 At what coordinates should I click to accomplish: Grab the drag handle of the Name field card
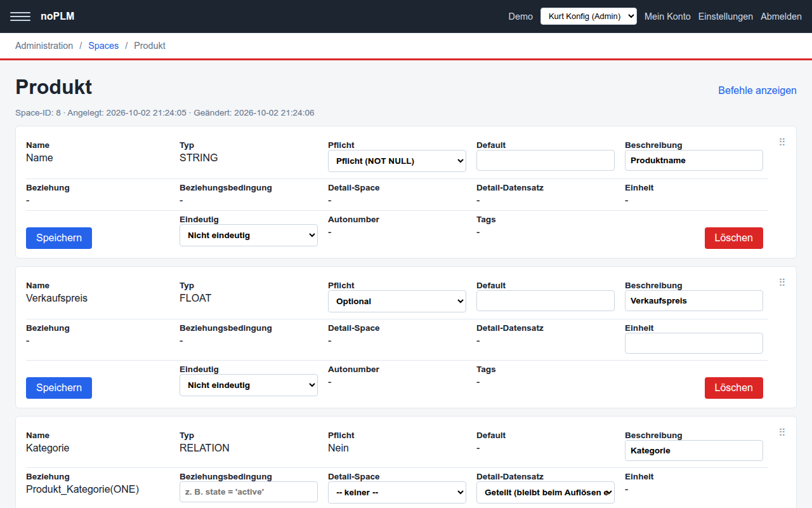click(782, 142)
